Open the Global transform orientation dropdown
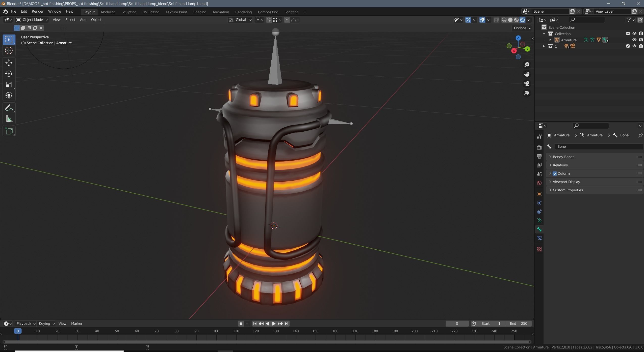The height and width of the screenshot is (352, 644). coord(240,20)
